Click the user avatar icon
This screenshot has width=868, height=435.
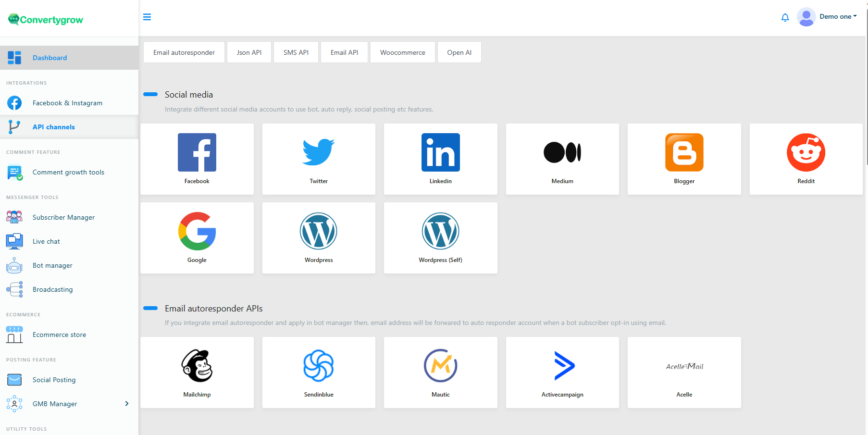pyautogui.click(x=806, y=17)
